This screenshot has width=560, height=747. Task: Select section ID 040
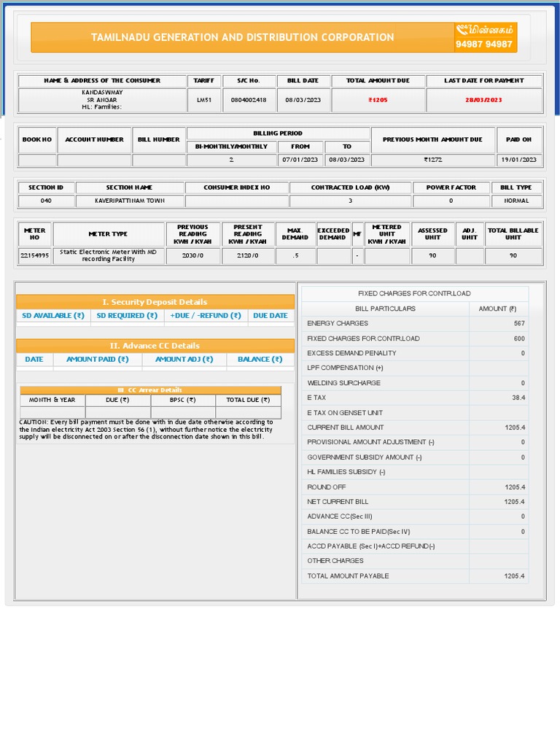[46, 201]
